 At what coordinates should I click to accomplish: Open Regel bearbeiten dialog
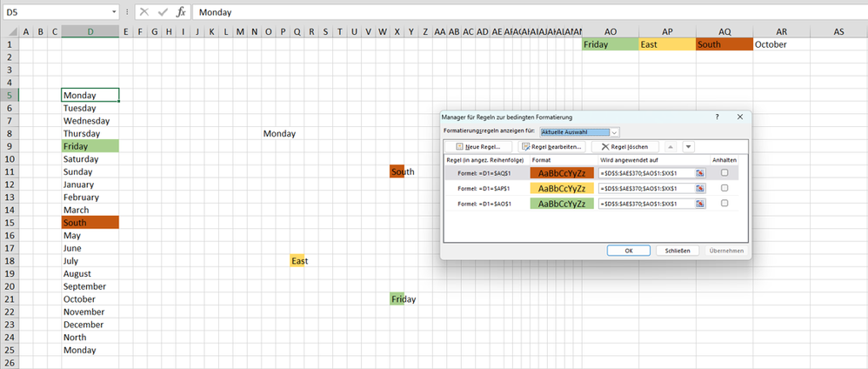pos(551,147)
